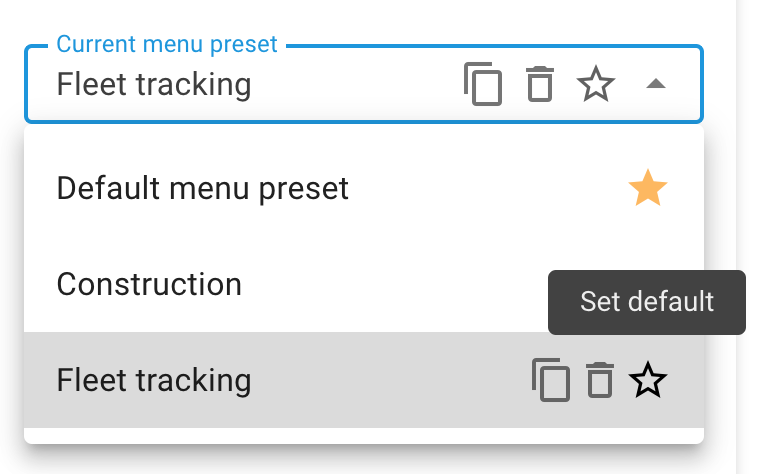
Task: Delete Fleet tracking using the row trash icon
Action: pyautogui.click(x=600, y=380)
